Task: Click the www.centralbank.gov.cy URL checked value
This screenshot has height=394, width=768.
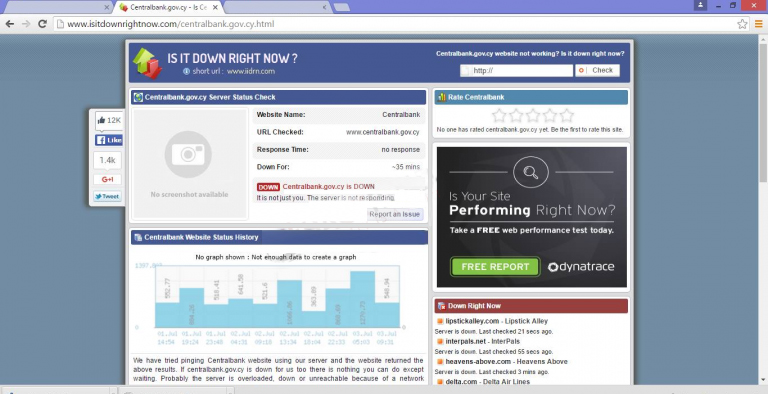Action: (383, 132)
